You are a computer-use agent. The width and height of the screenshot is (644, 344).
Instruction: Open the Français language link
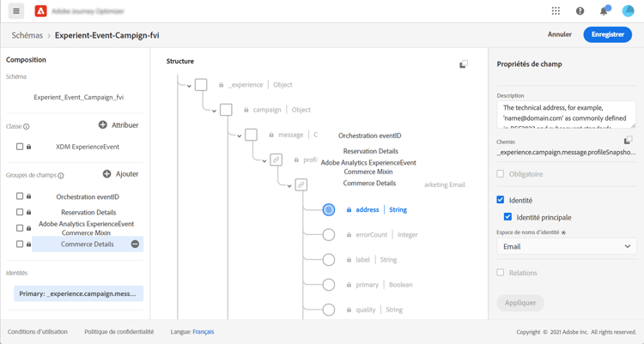point(204,332)
